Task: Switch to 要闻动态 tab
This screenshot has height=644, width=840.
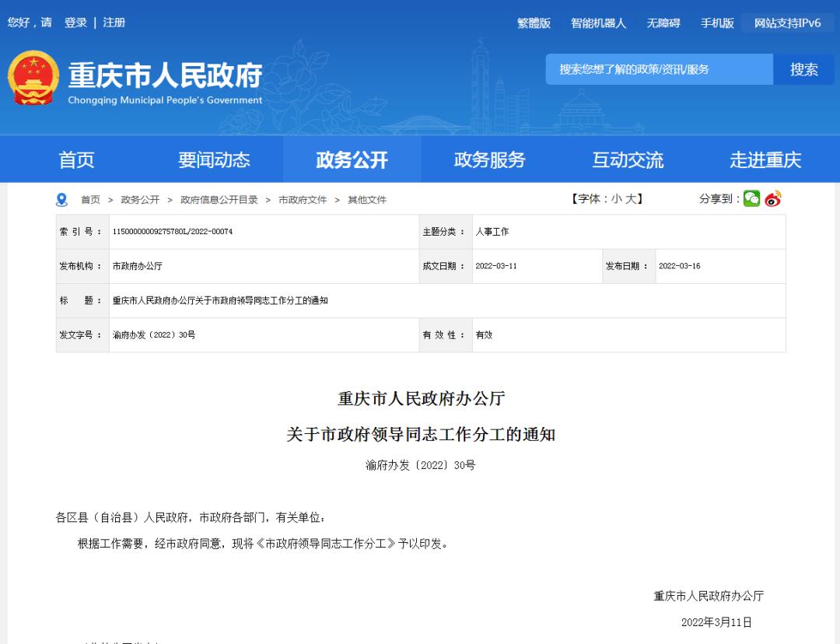Action: pyautogui.click(x=214, y=160)
